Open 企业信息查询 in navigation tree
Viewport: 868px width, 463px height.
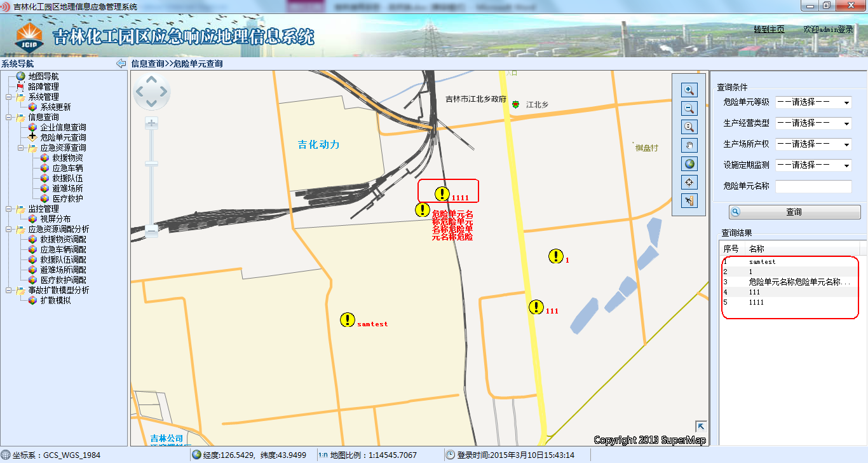[x=63, y=128]
